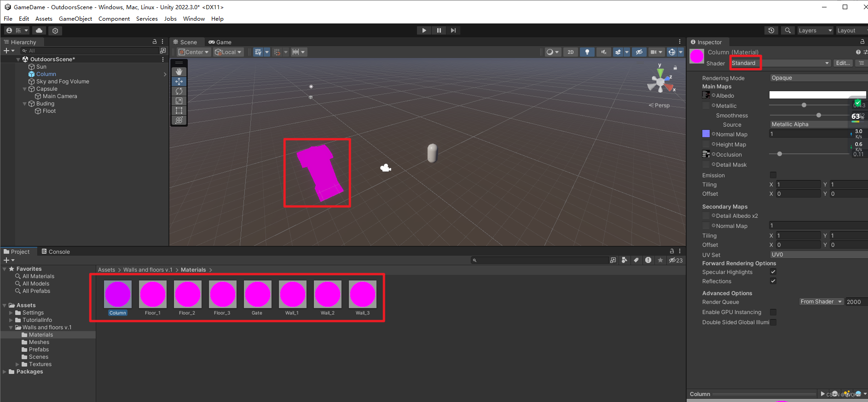Toggle hidden objects visibility in Scene
This screenshot has width=868, height=402.
point(639,52)
